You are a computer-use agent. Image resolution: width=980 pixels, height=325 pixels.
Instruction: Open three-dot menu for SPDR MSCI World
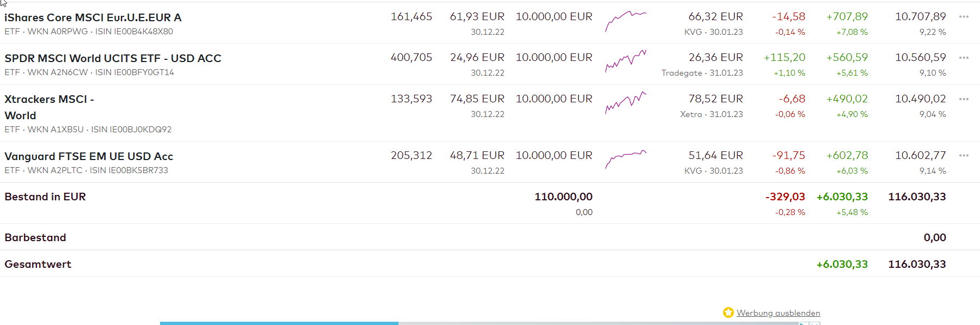click(964, 58)
